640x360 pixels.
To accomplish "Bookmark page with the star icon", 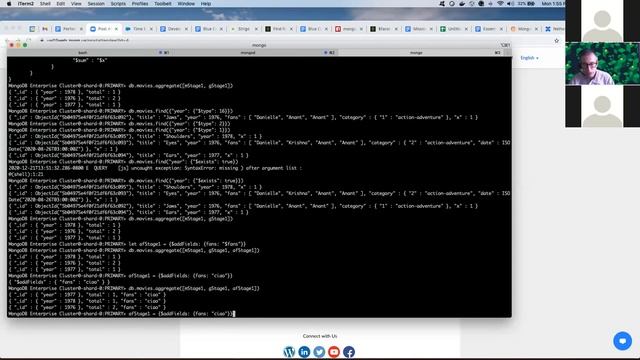I will pyautogui.click(x=556, y=41).
